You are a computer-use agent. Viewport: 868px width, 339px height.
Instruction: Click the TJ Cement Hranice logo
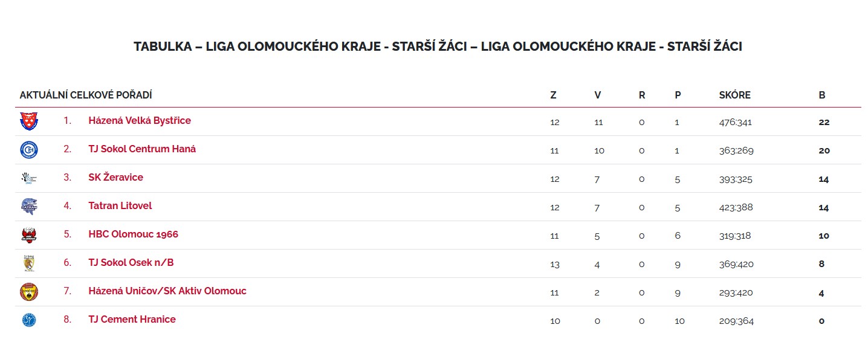tap(28, 320)
